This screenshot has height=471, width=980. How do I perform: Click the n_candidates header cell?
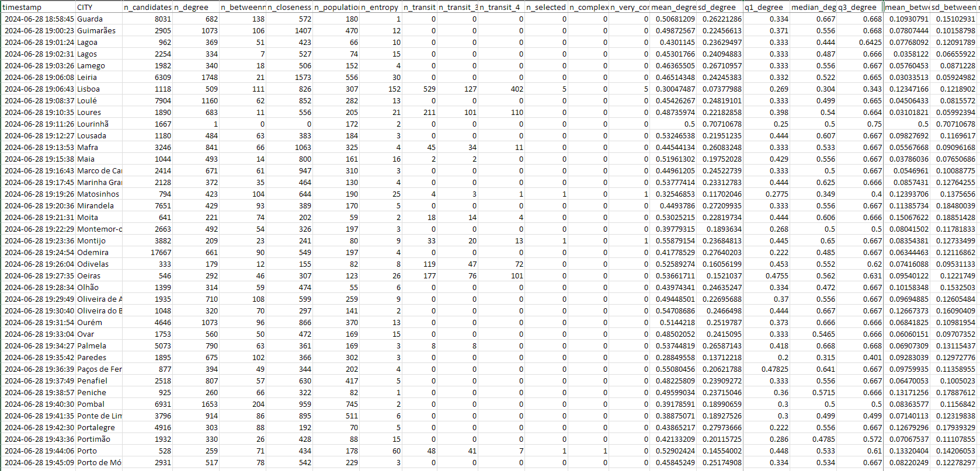click(148, 8)
